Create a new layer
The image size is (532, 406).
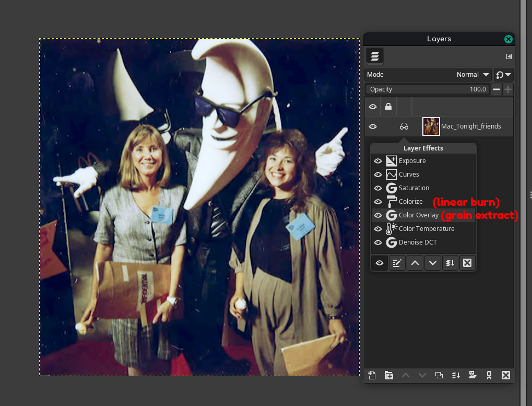click(x=372, y=375)
